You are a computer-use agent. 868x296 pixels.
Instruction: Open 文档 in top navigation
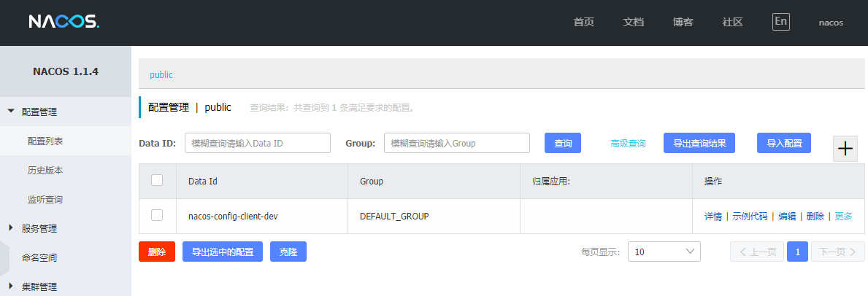tap(633, 23)
